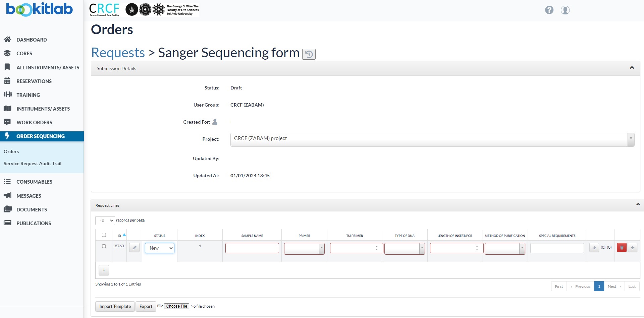Image resolution: width=644 pixels, height=318 pixels.
Task: Delete row 8763 with the red trash icon
Action: click(x=622, y=248)
